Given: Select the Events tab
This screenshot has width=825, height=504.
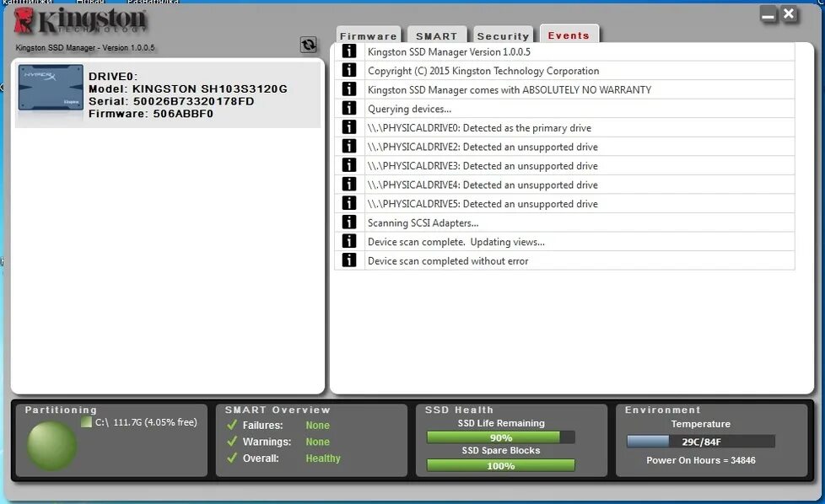Looking at the screenshot, I should [569, 35].
